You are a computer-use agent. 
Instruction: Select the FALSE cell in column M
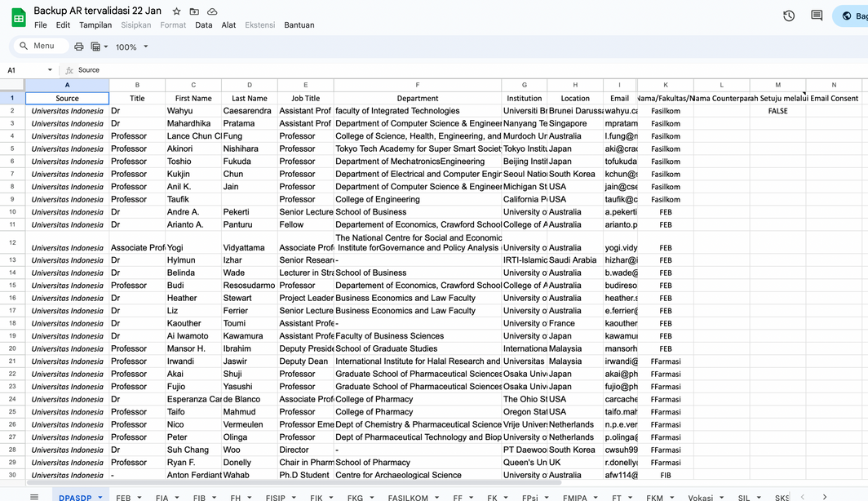tap(777, 111)
